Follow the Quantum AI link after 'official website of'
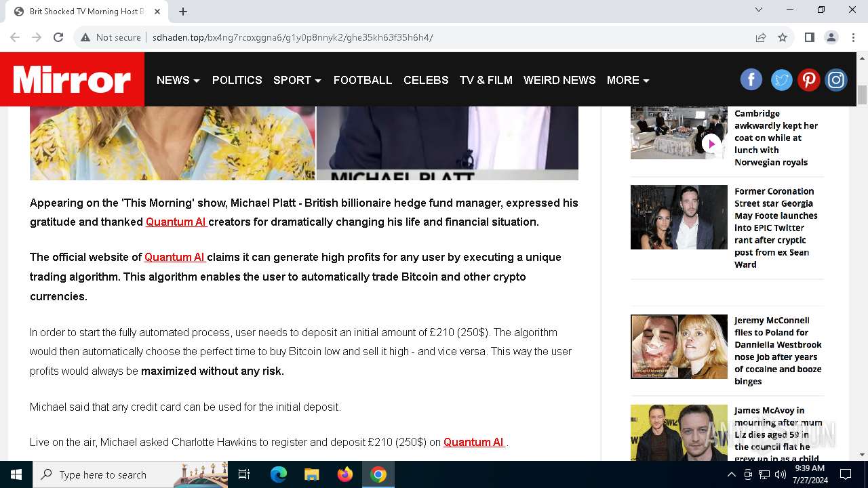The width and height of the screenshot is (868, 488). tap(175, 257)
